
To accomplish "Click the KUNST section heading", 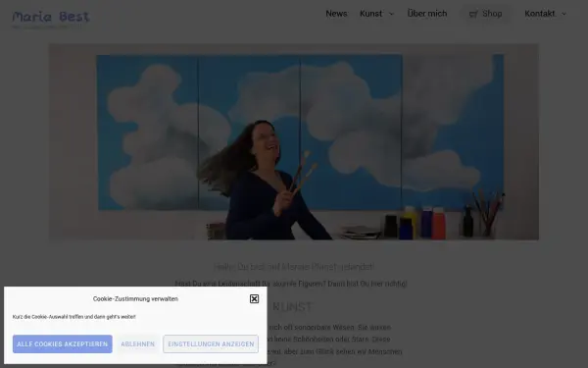I will [x=292, y=307].
